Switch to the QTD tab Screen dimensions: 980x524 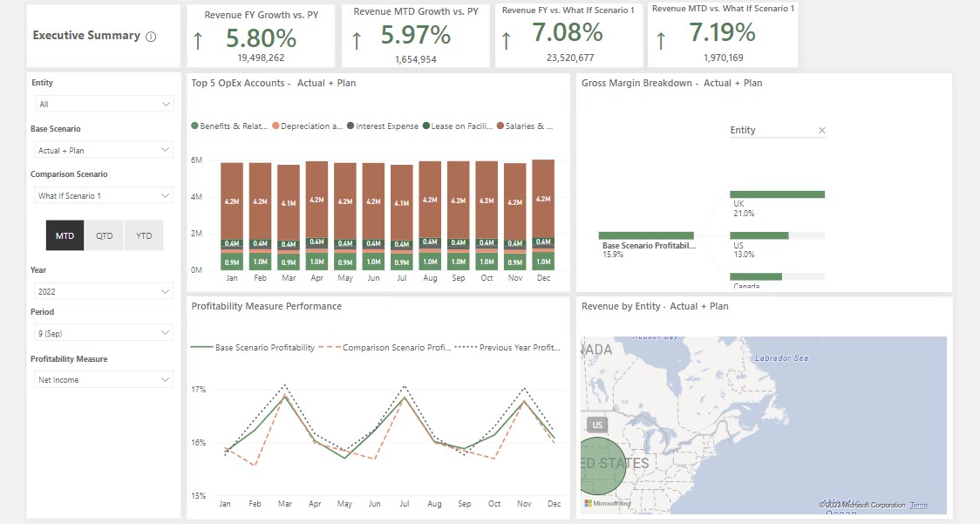point(104,235)
